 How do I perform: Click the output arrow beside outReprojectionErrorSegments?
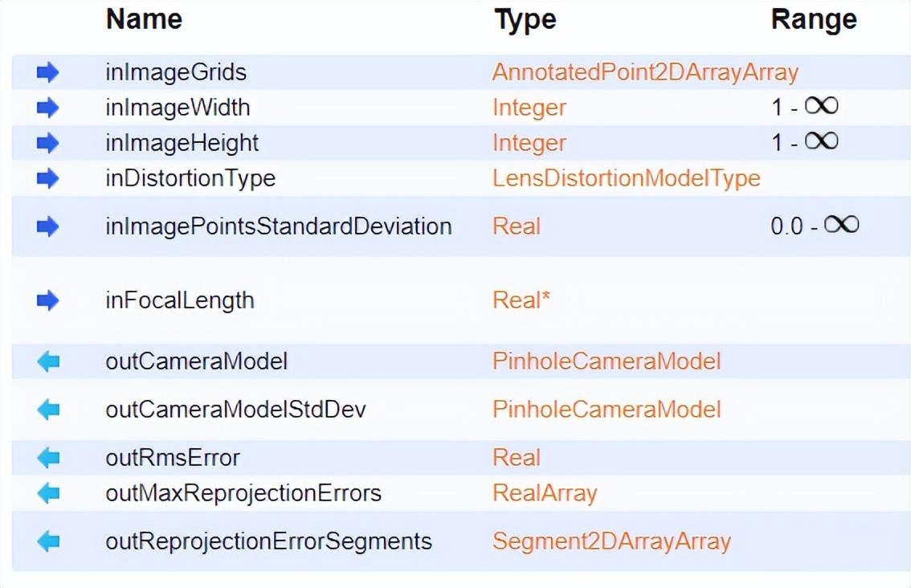tap(48, 541)
